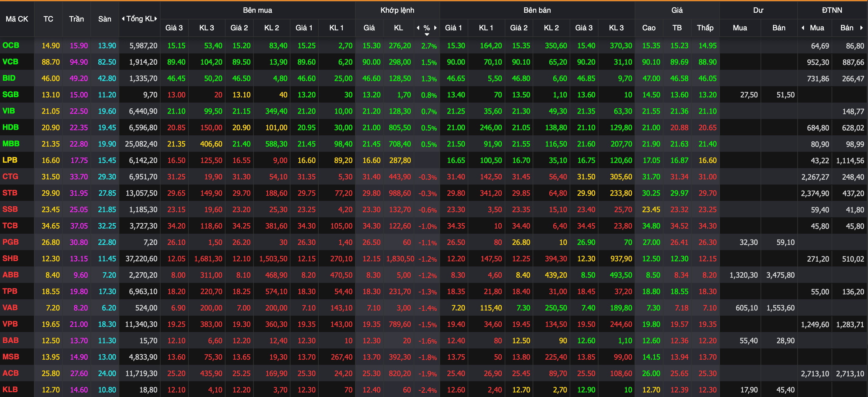The height and width of the screenshot is (397, 868).
Task: Select VAB surplus buy 605,10
Action: (746, 308)
